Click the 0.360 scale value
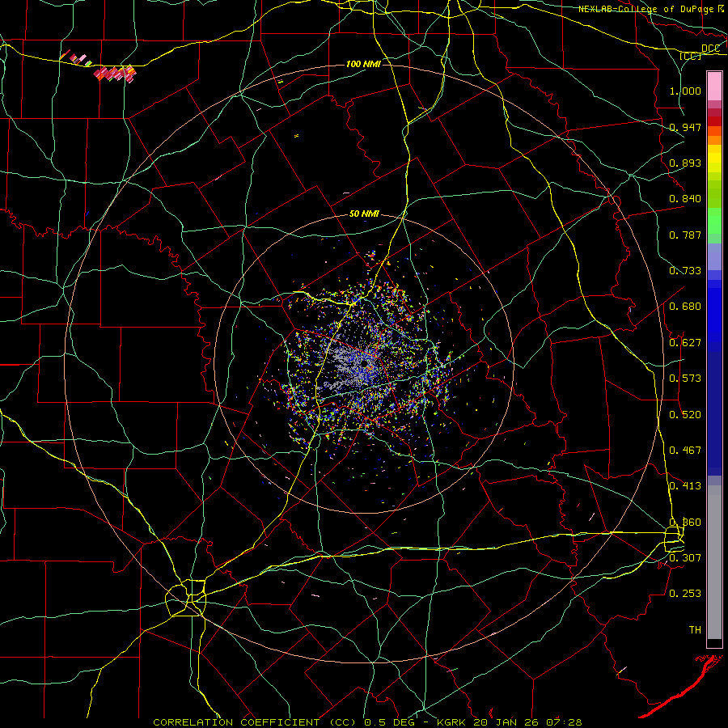Viewport: 728px width, 728px height. point(685,523)
